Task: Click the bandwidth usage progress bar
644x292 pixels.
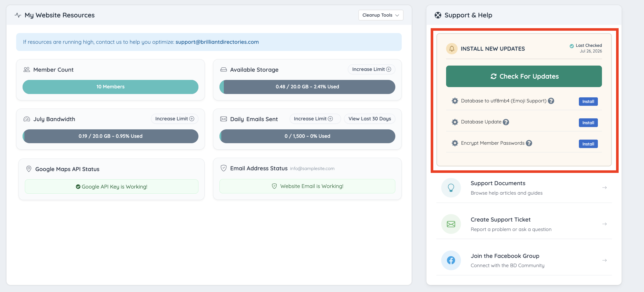Action: (x=110, y=136)
